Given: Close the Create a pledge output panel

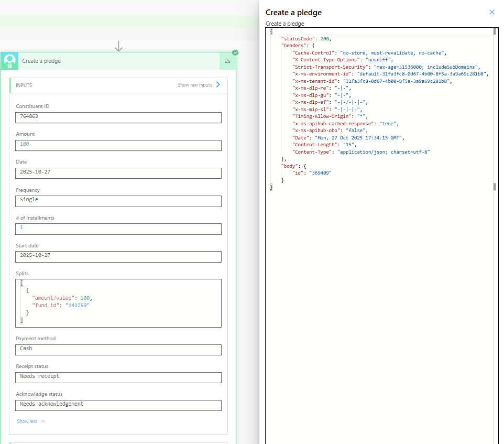Looking at the screenshot, I should (x=492, y=12).
